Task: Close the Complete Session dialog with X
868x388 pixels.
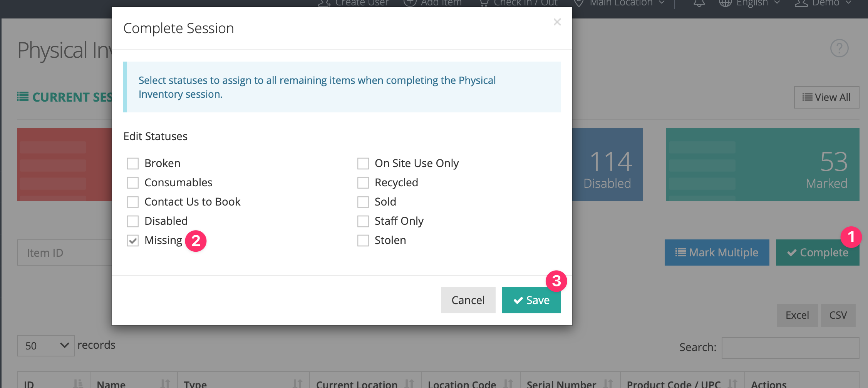Action: [x=557, y=22]
